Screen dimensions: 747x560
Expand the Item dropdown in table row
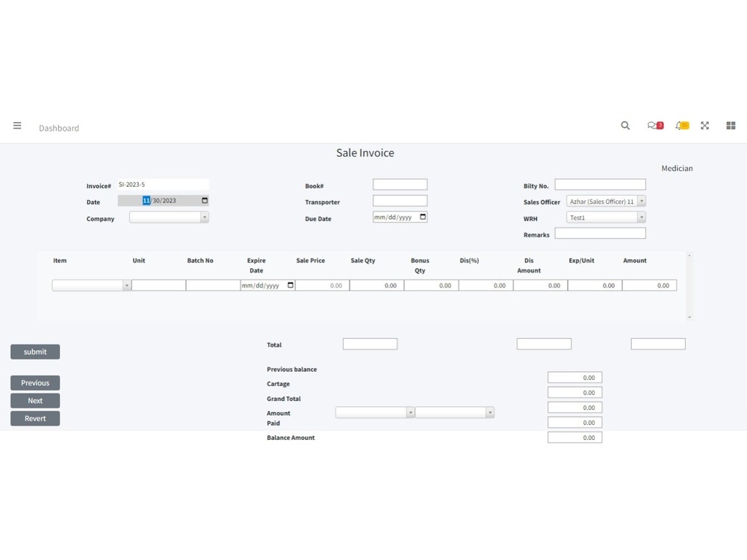click(x=91, y=285)
